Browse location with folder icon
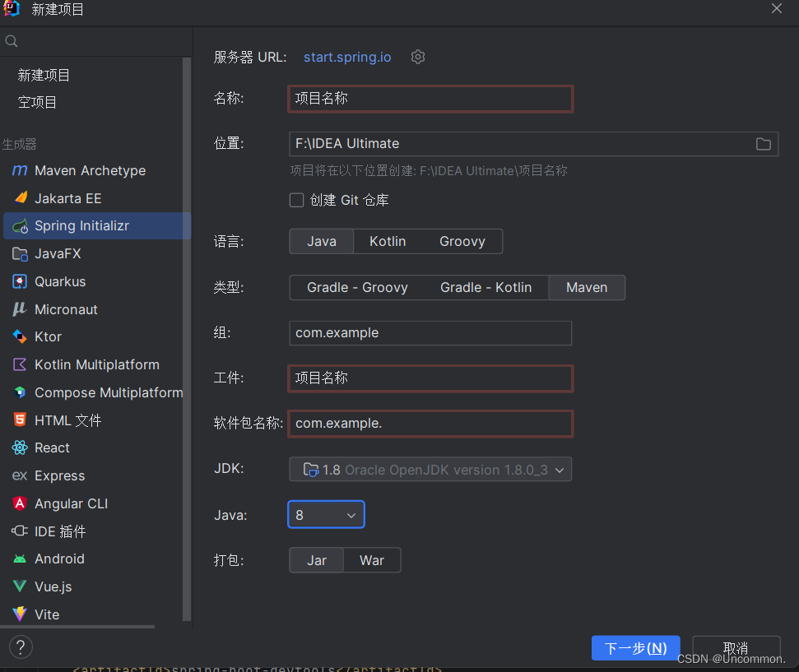This screenshot has width=799, height=672. click(763, 144)
